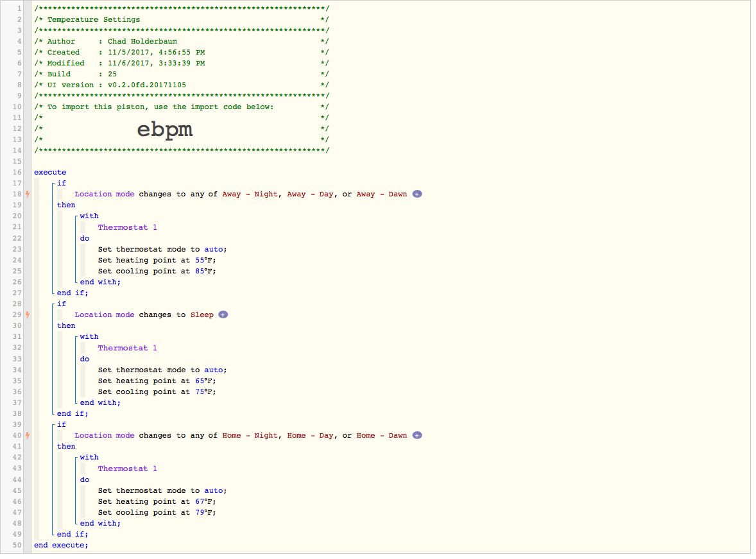Click 'Set thermostat mode to auto' on line 34

162,370
